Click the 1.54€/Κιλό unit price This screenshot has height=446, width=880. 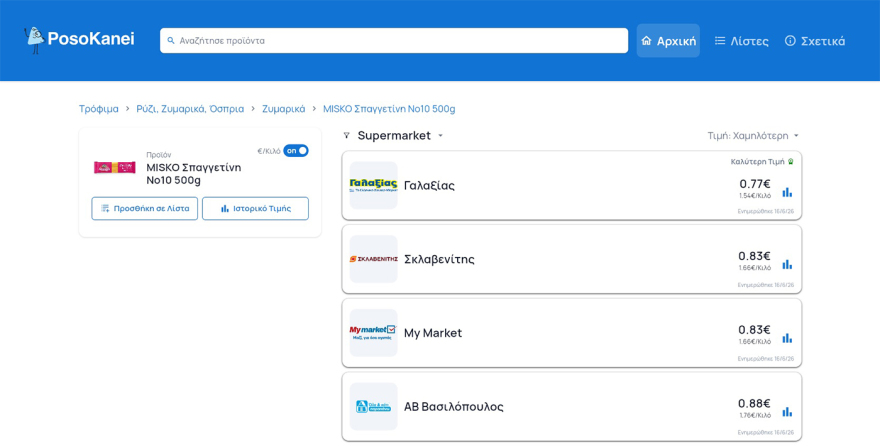(x=755, y=196)
